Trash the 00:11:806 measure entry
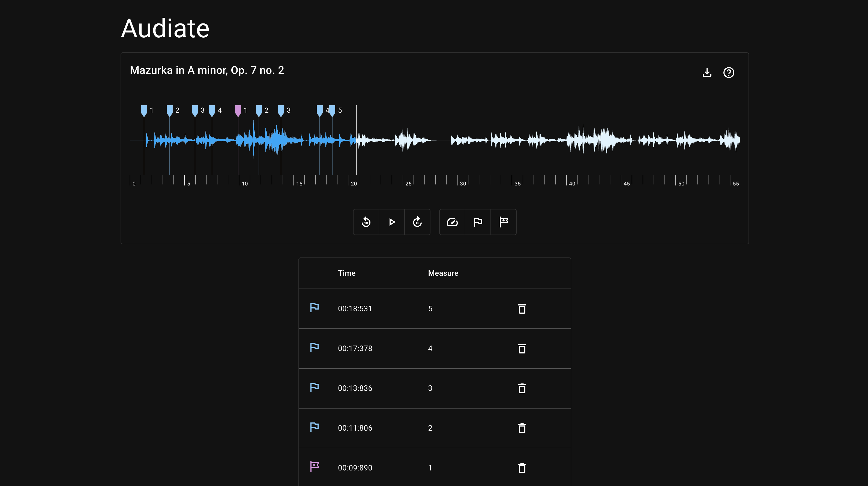 pyautogui.click(x=522, y=428)
